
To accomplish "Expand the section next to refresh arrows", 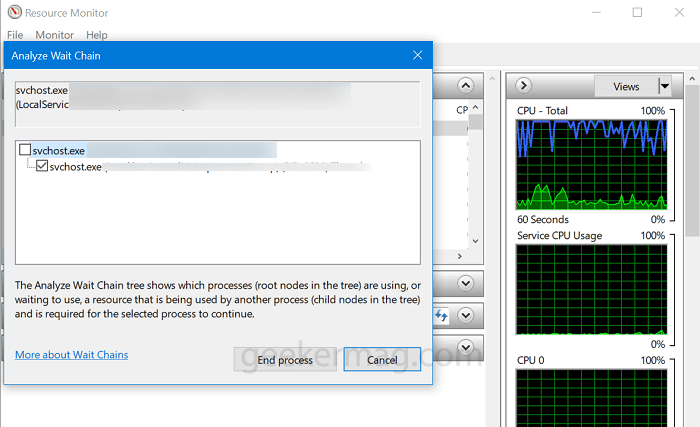I will tap(466, 315).
